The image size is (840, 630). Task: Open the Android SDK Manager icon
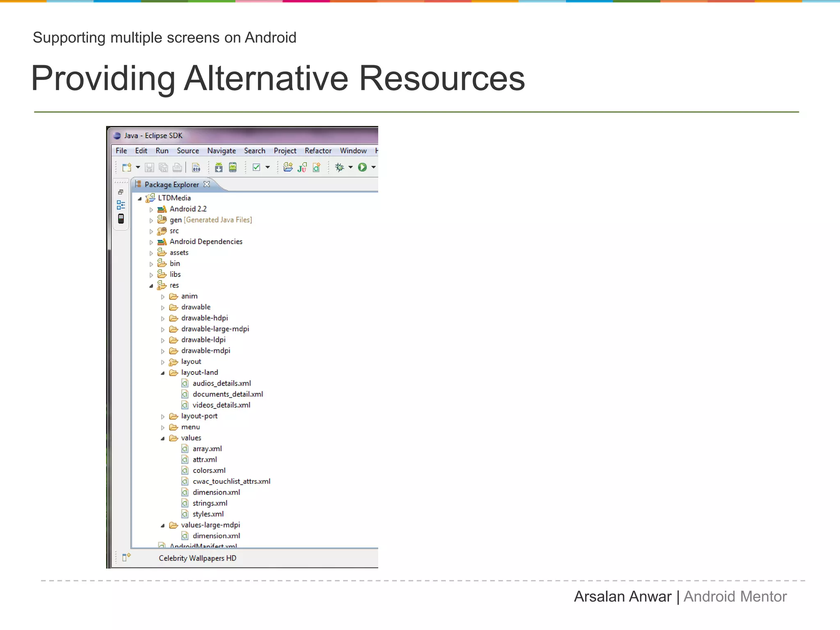click(219, 167)
